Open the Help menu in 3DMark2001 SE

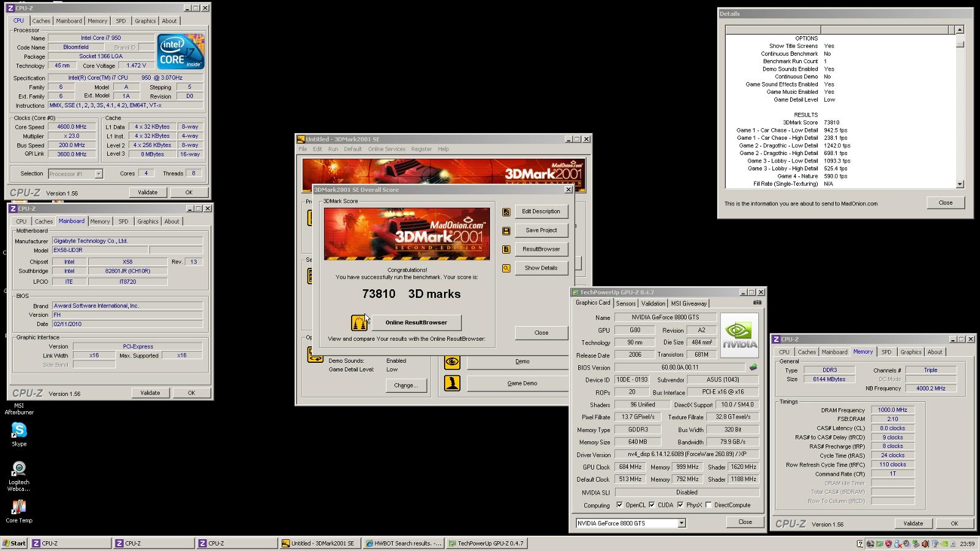tap(443, 149)
